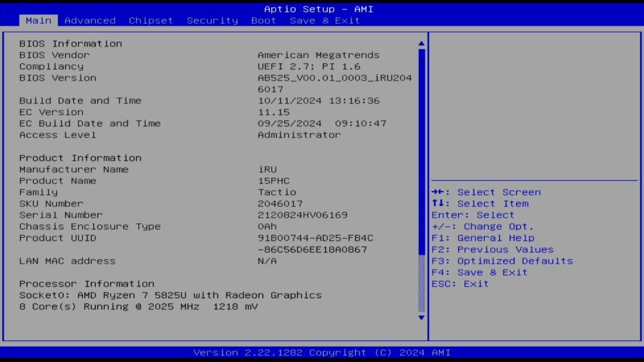Open the Save & Exit tab
The width and height of the screenshot is (644, 362).
[325, 20]
